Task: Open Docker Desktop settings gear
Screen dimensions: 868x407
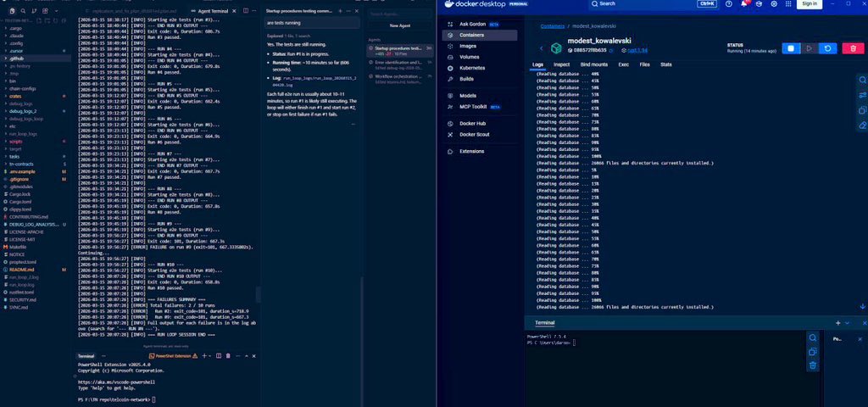Action: coord(774,3)
